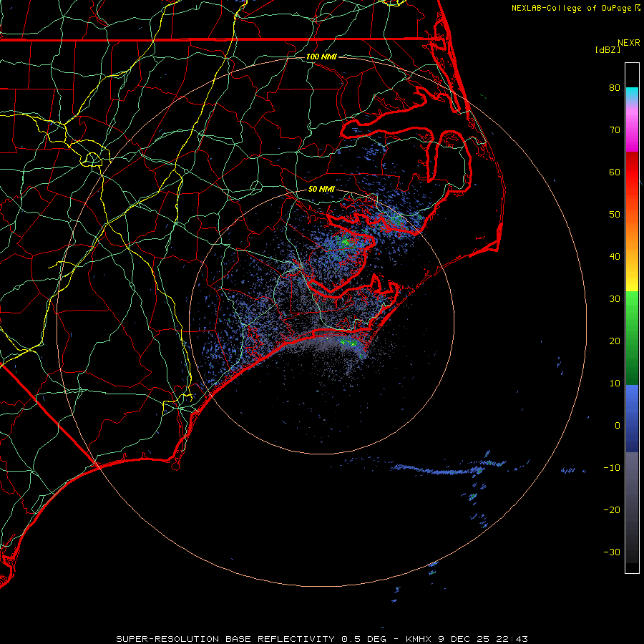The image size is (644, 644).
Task: Click the 50 NMI range ring label
Action: pos(321,189)
